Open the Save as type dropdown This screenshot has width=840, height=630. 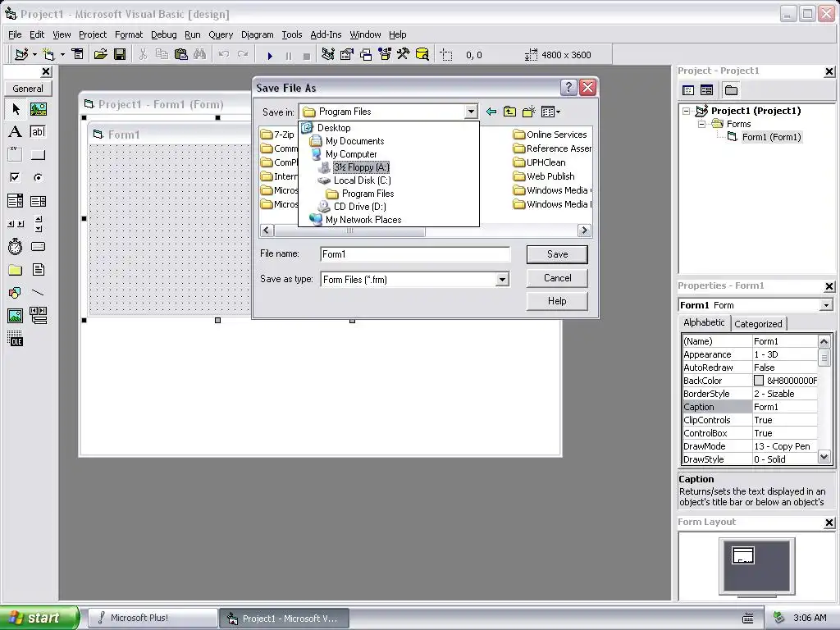point(502,279)
